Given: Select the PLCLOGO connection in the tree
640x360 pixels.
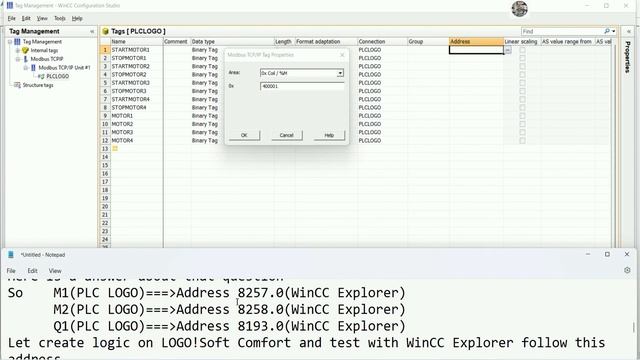Looking at the screenshot, I should point(58,76).
